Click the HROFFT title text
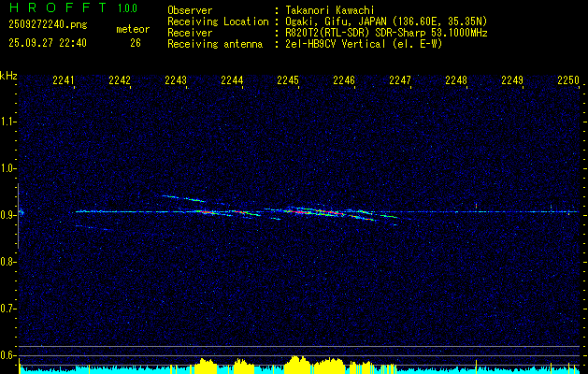The width and height of the screenshot is (588, 374). tap(58, 7)
